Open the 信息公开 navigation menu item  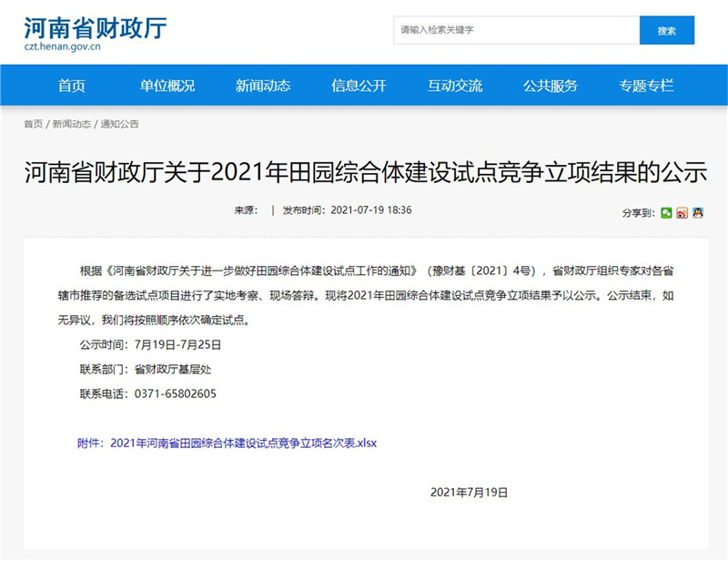click(x=359, y=86)
